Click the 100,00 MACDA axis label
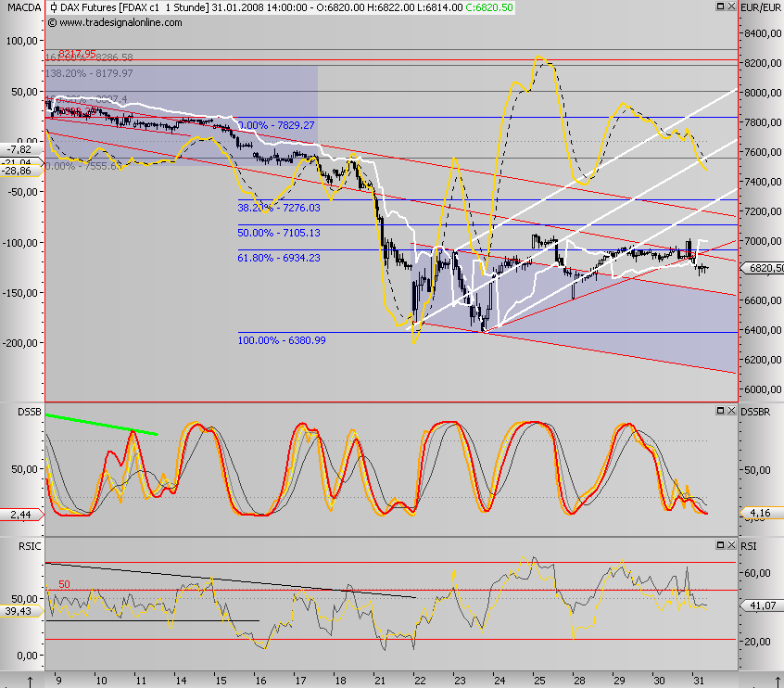784x688 pixels. click(x=22, y=41)
